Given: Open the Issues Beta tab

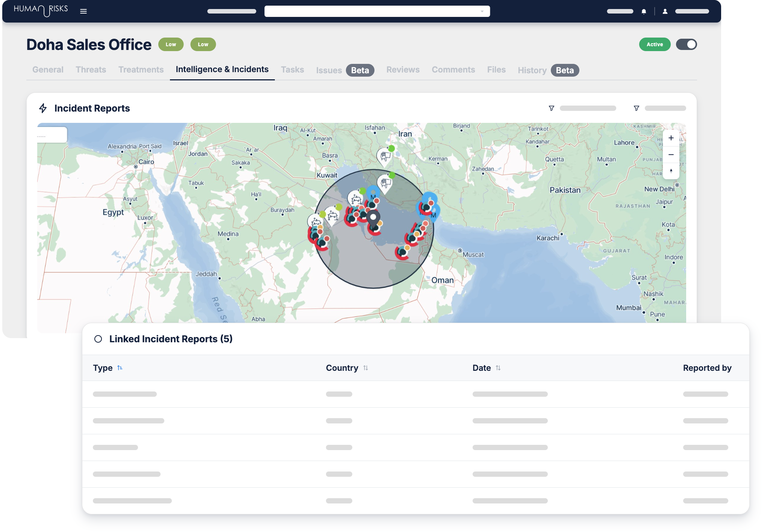Looking at the screenshot, I should click(x=345, y=70).
